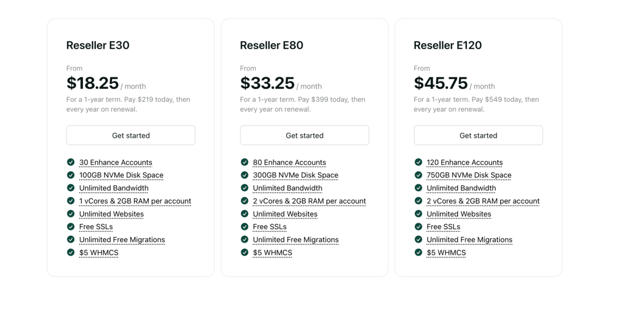Click the Pay $219 today term note
Image resolution: width=644 pixels, height=320 pixels.
click(128, 104)
